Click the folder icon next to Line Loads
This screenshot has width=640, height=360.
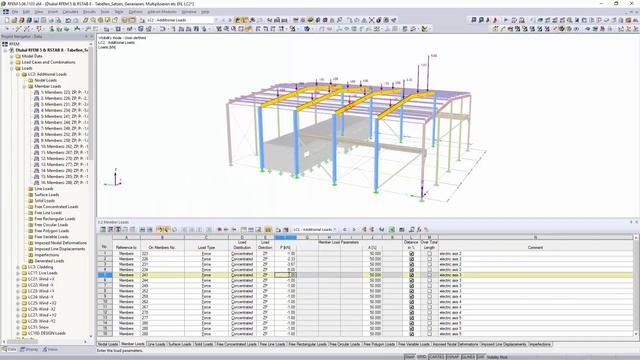(31, 189)
